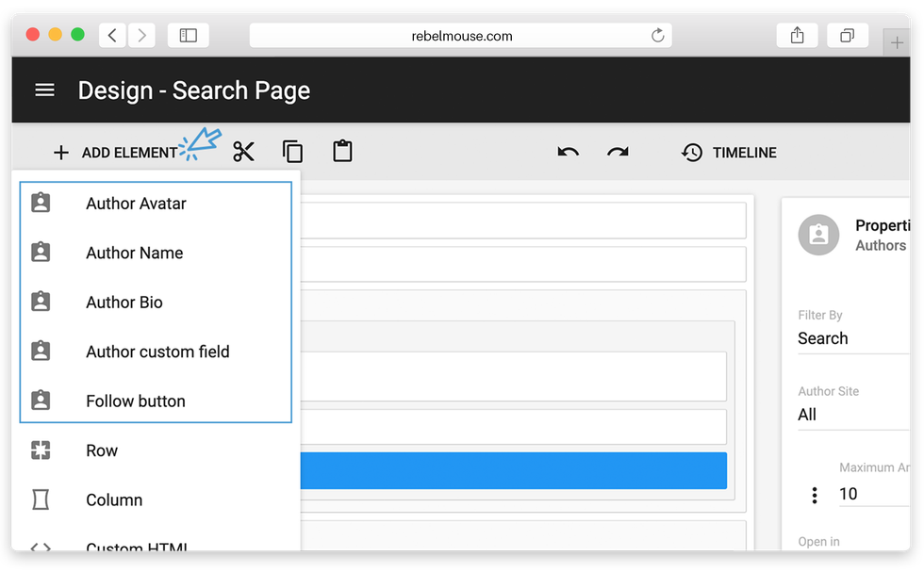Redo the last action

[x=618, y=152]
